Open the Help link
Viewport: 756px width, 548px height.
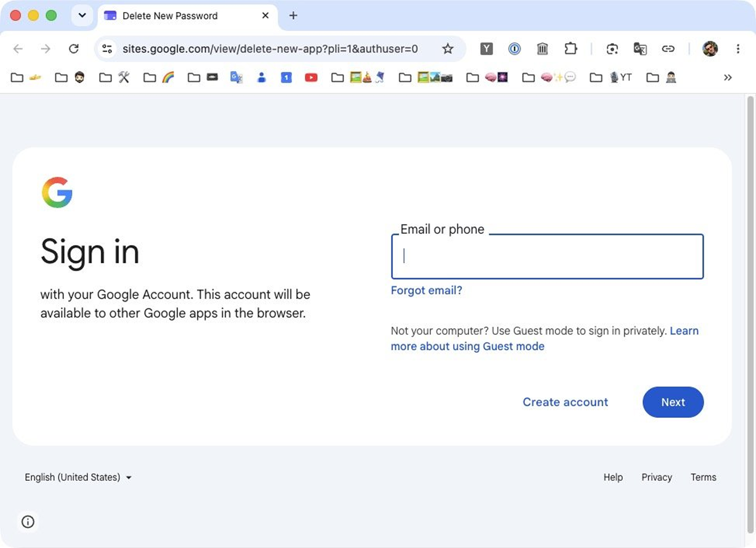613,477
